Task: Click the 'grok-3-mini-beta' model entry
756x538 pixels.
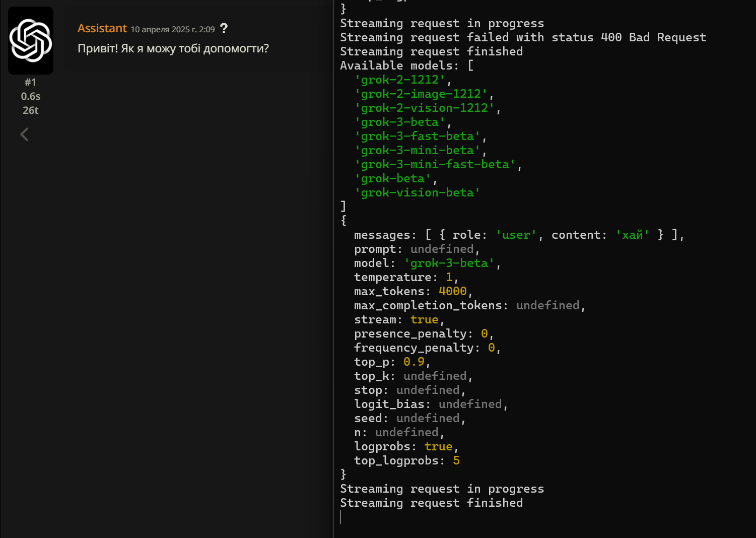Action: click(x=421, y=150)
